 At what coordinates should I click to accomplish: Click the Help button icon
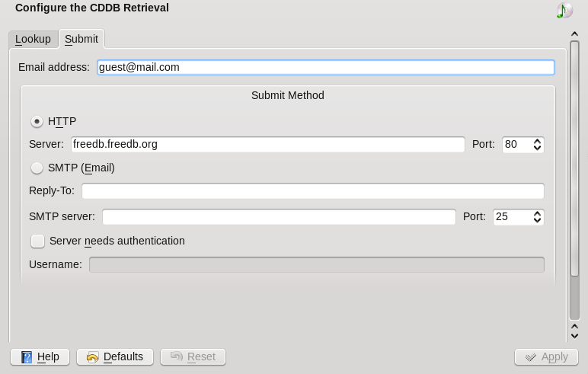[27, 356]
